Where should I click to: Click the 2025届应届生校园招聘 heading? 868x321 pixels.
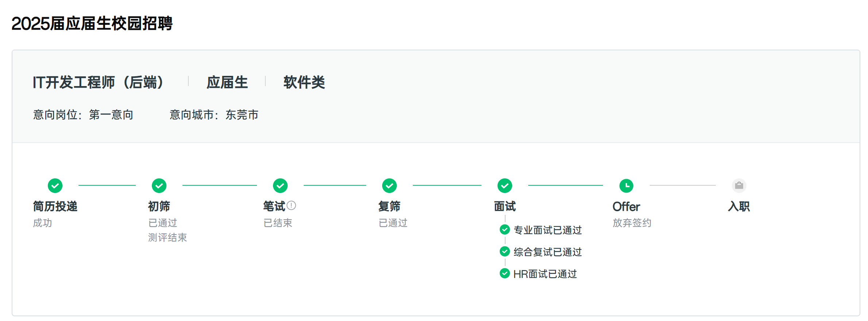92,24
